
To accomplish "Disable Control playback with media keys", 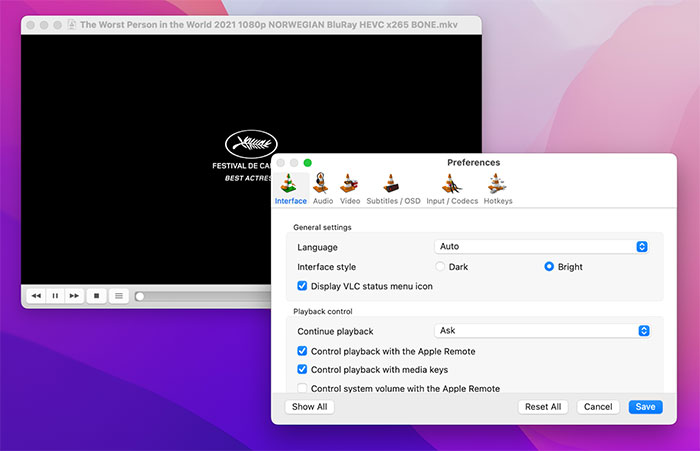I will click(303, 370).
